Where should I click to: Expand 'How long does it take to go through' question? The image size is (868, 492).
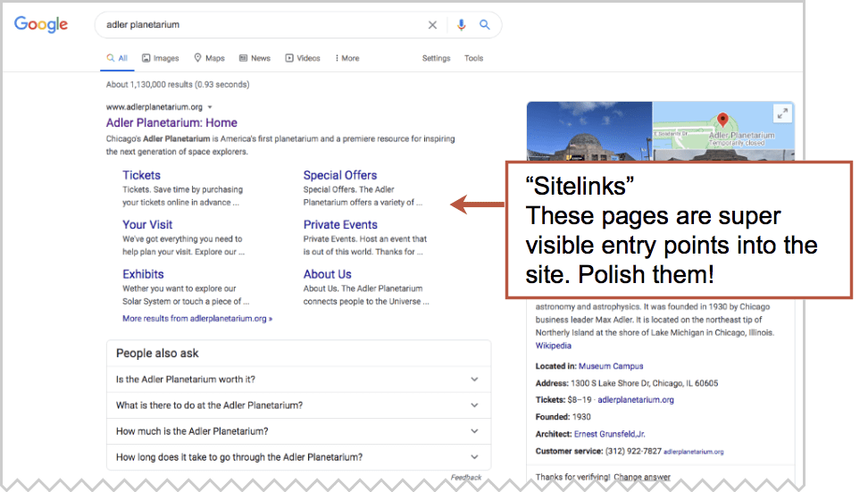click(299, 457)
